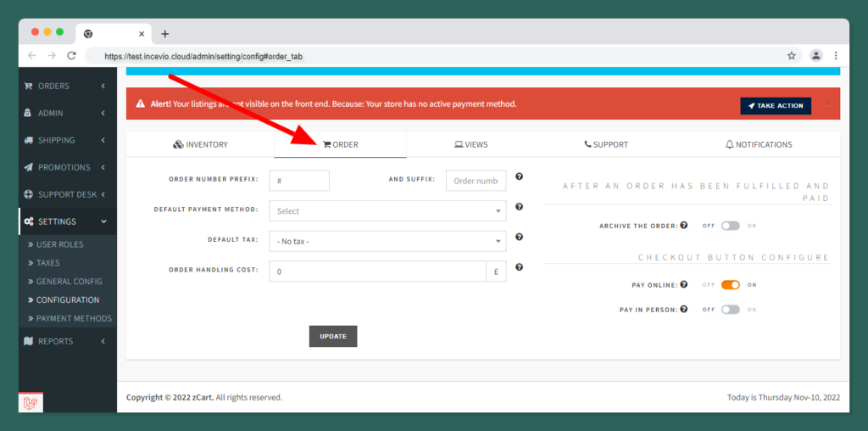The image size is (868, 431).
Task: Expand the Promotions sidebar menu
Action: pos(64,167)
